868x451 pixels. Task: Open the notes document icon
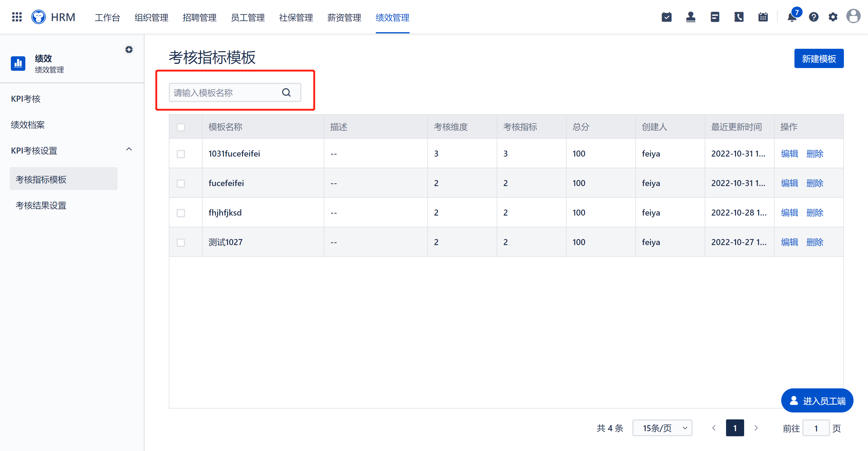coord(715,17)
